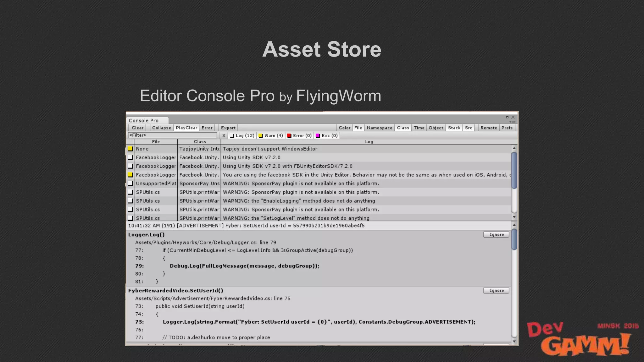Click log icon on EnableLogging row
The image size is (644, 362).
(x=130, y=201)
